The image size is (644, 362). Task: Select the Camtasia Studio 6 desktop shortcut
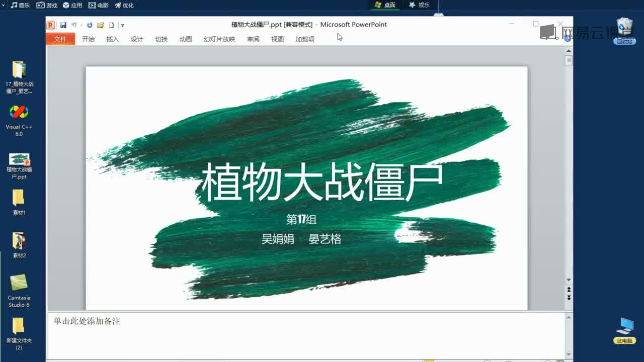tap(19, 291)
